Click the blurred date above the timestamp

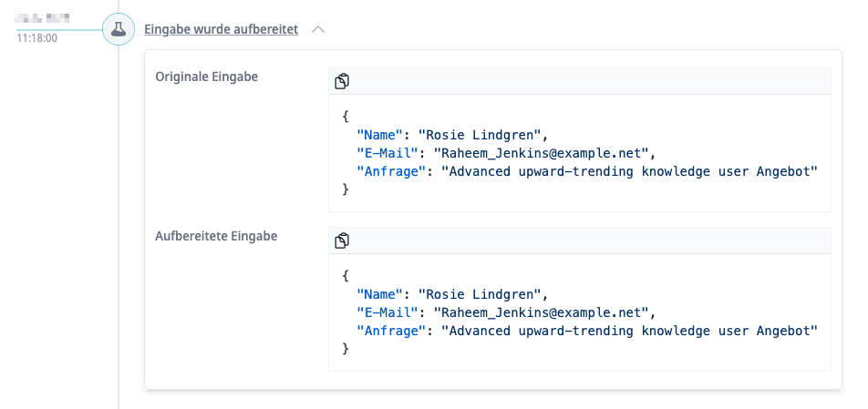[44, 18]
